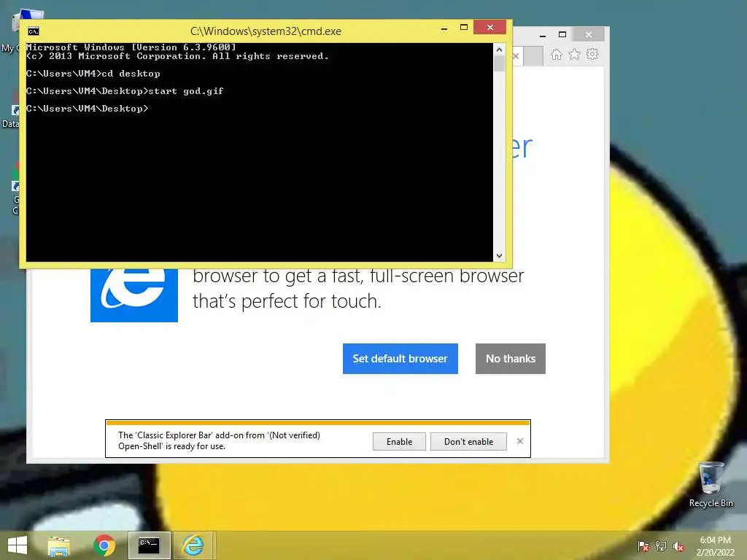Close the cmd.exe window
This screenshot has width=747, height=560.
(x=489, y=28)
